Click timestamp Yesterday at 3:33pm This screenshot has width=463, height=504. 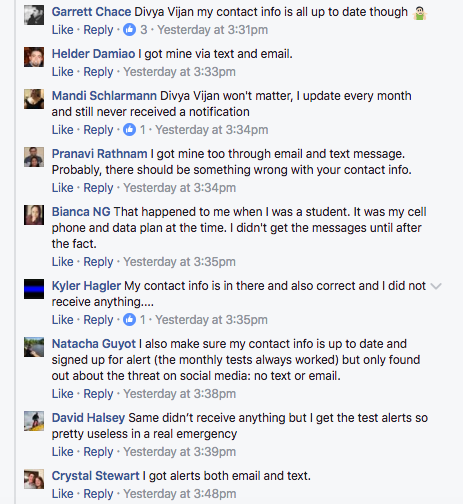pyautogui.click(x=179, y=72)
